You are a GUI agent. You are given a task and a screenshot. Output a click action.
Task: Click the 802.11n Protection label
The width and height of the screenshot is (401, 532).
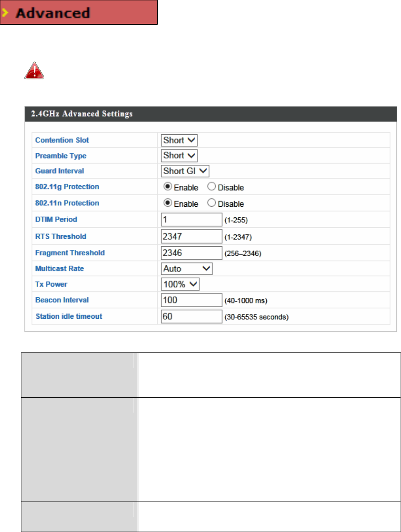point(67,203)
